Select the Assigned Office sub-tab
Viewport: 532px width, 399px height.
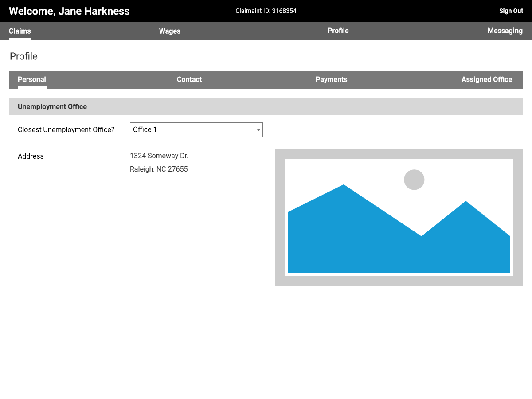tap(486, 80)
